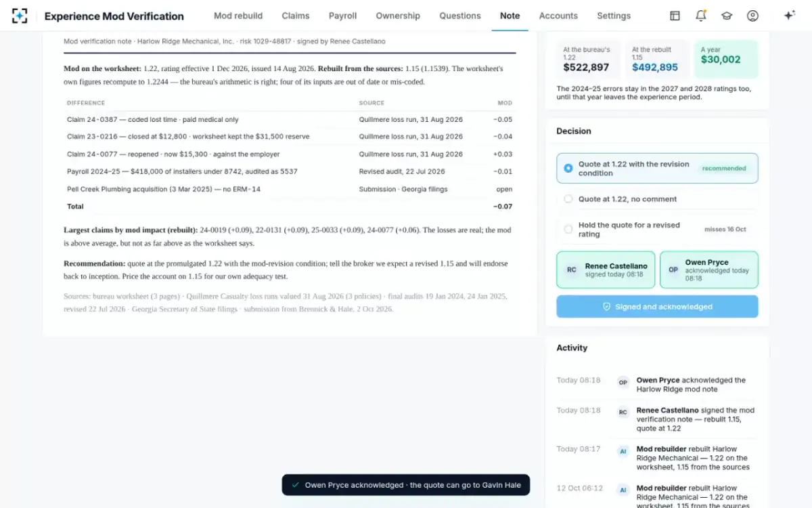Open the graduation cap learning icon
Viewport: 812px width, 508px height.
point(727,16)
